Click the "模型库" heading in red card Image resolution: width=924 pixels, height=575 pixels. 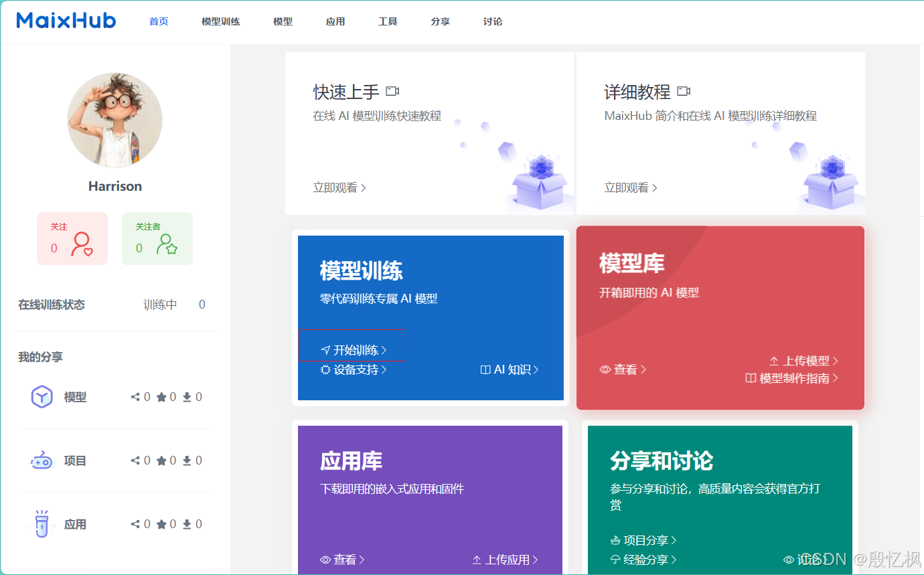click(x=632, y=263)
